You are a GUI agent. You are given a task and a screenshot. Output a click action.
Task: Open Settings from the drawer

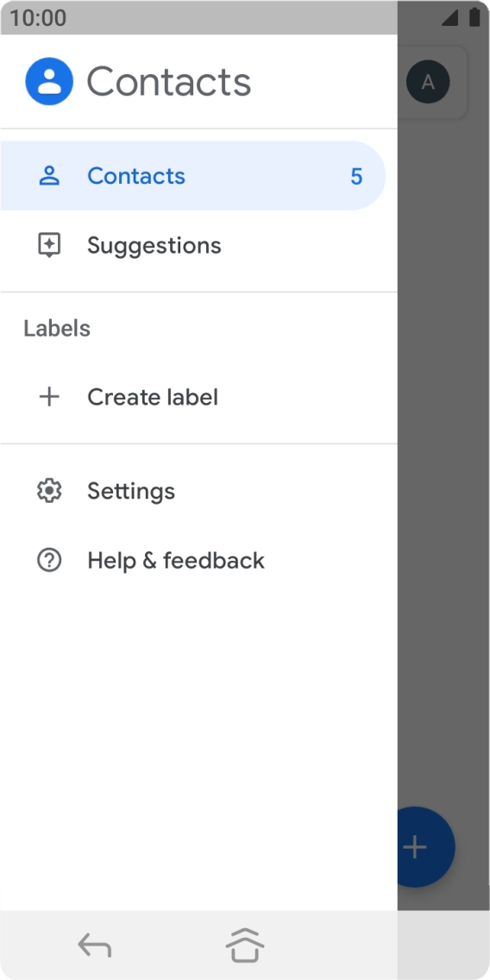[198, 491]
